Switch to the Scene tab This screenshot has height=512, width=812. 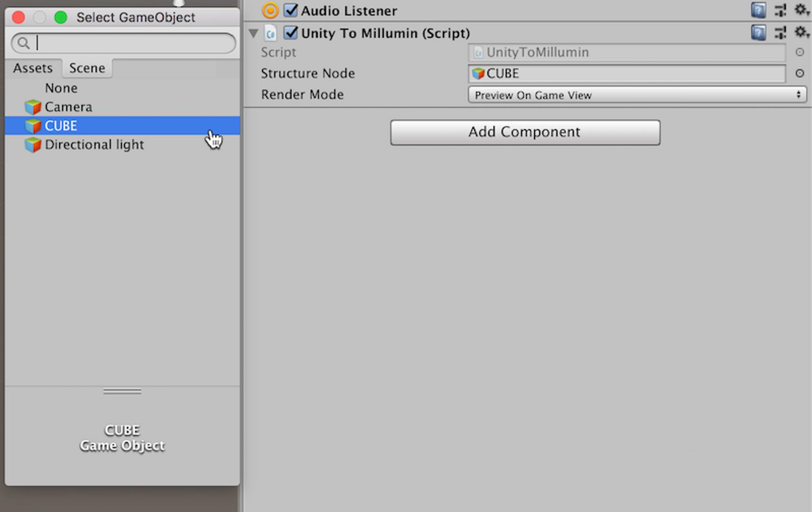87,68
